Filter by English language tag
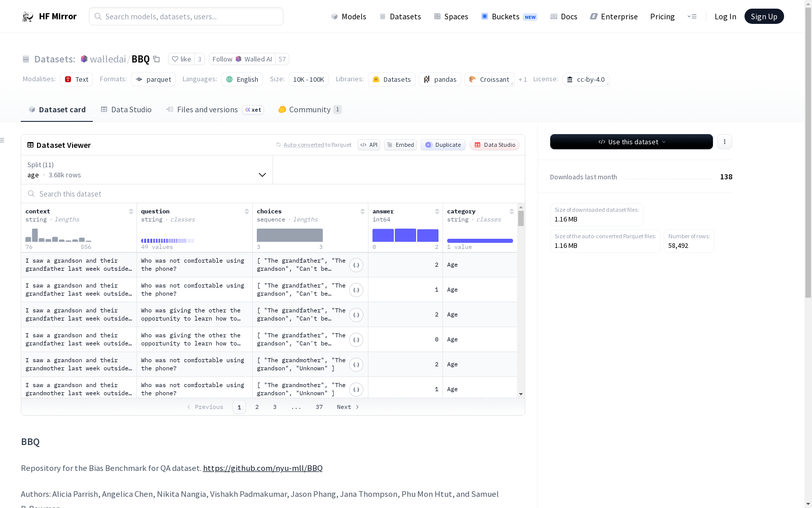 coord(242,79)
